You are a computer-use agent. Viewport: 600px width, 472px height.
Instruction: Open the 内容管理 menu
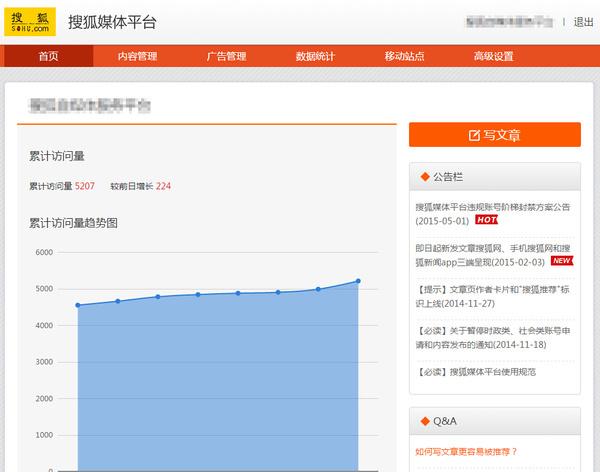137,56
